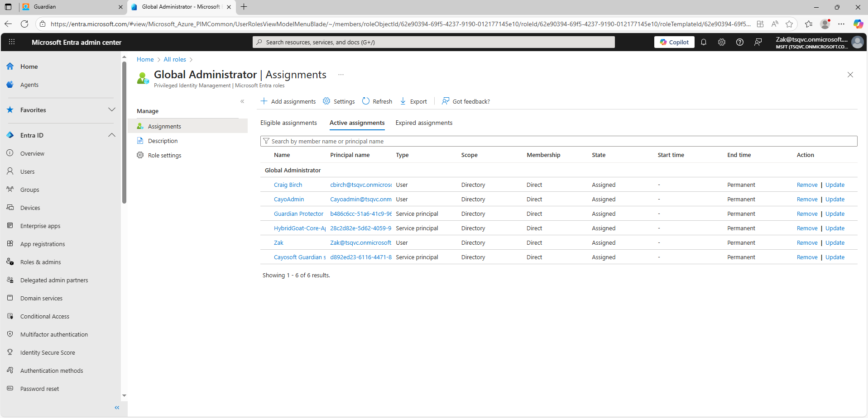Open portal settings gear icon
Screen dimensions: 868x418
coord(721,42)
